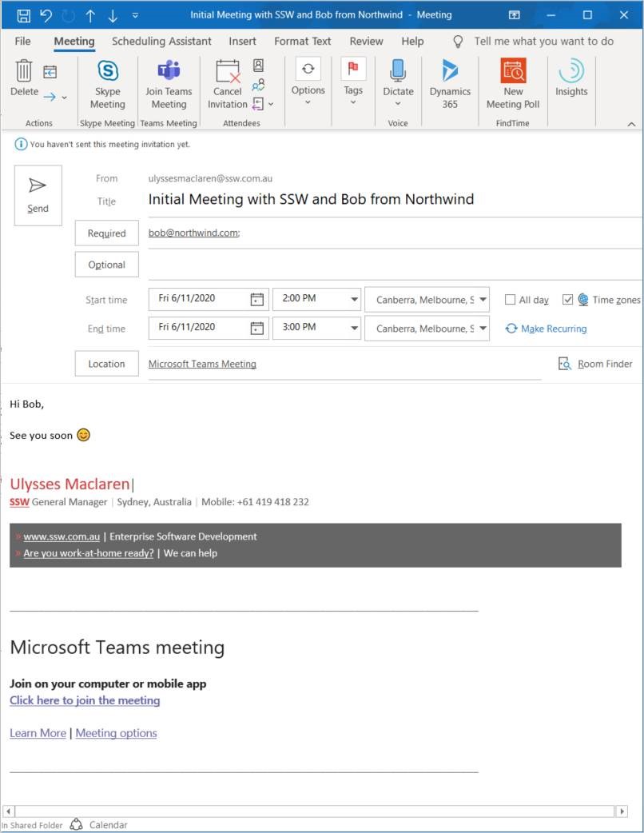Click the Skype Meeting icon
The height and width of the screenshot is (833, 644).
[x=107, y=72]
